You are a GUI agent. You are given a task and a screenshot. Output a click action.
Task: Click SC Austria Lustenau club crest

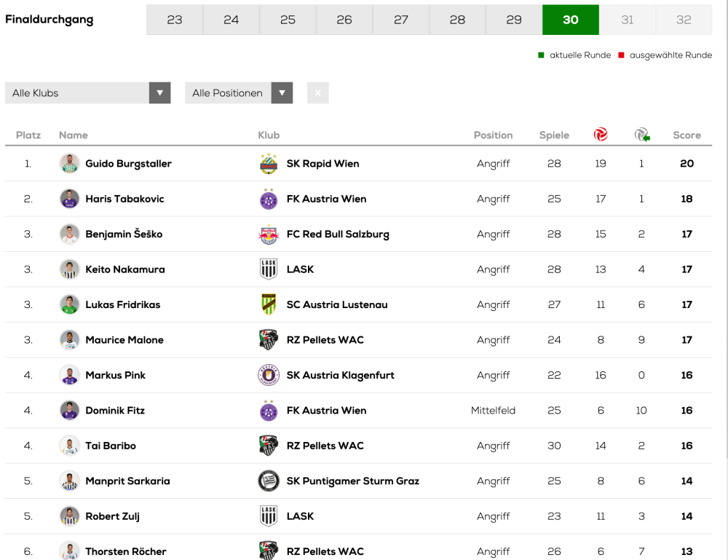pyautogui.click(x=269, y=304)
